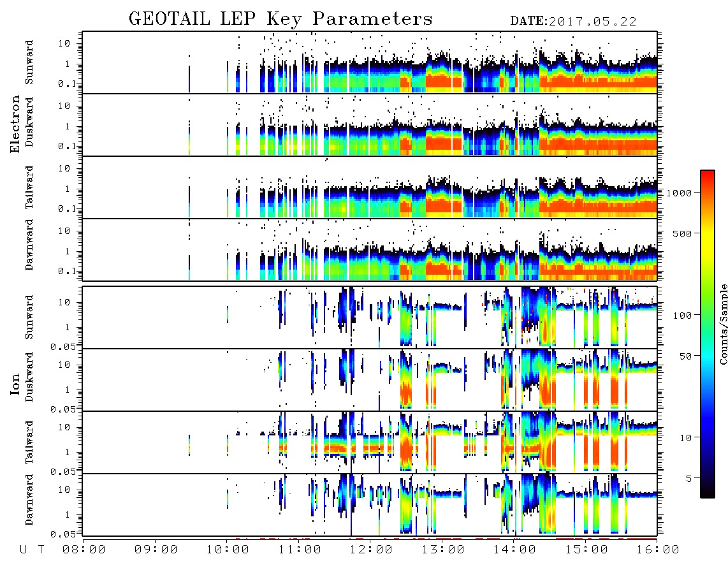Click the Counts/Sample colorbar label

(x=723, y=324)
